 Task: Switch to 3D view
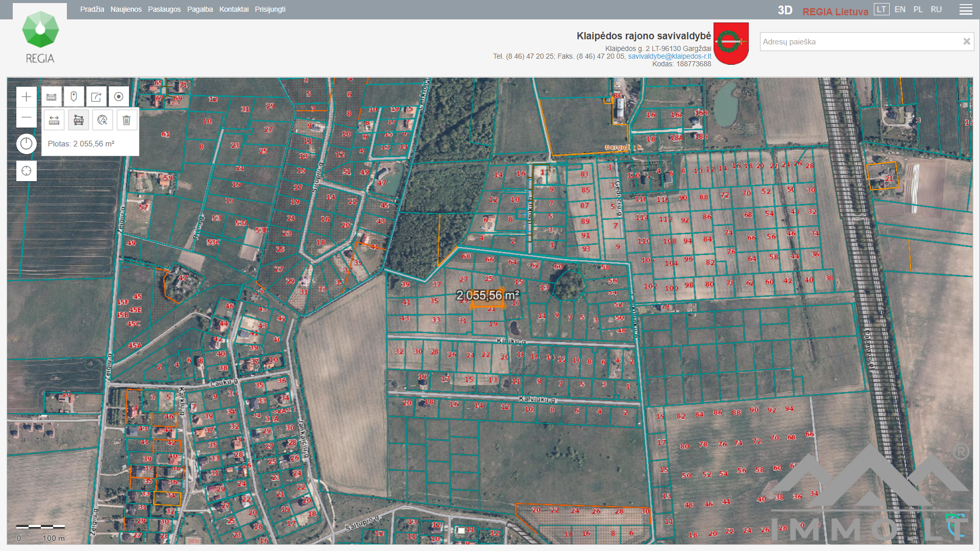pyautogui.click(x=785, y=11)
